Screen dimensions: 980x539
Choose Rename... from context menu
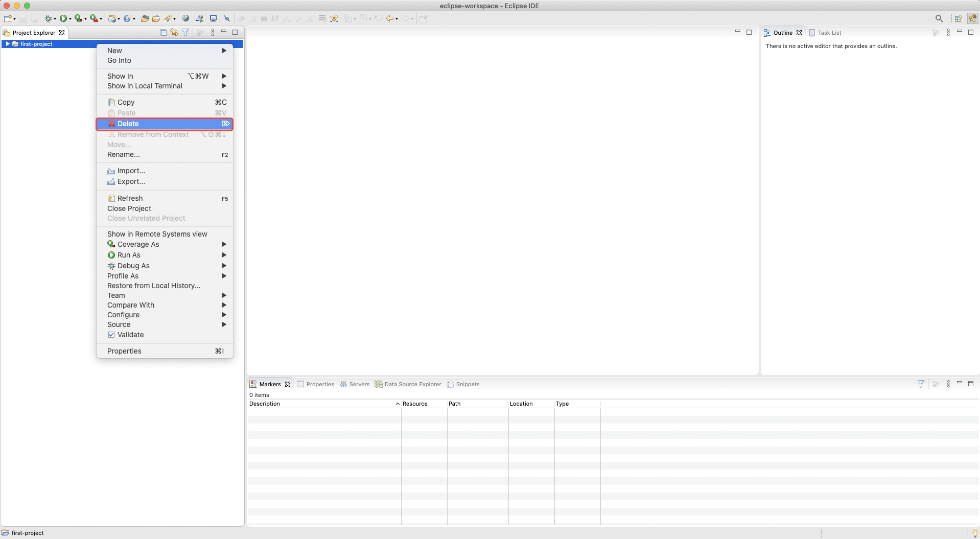(165, 154)
